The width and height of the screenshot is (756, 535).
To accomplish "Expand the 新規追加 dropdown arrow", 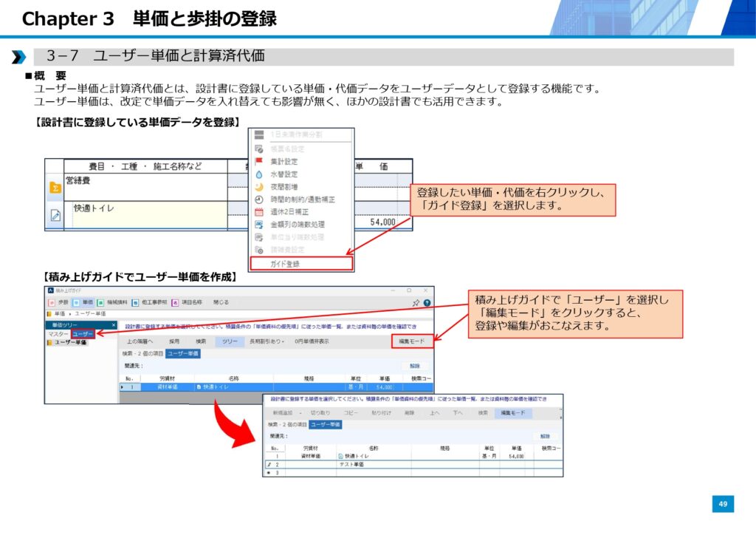I will click(300, 413).
